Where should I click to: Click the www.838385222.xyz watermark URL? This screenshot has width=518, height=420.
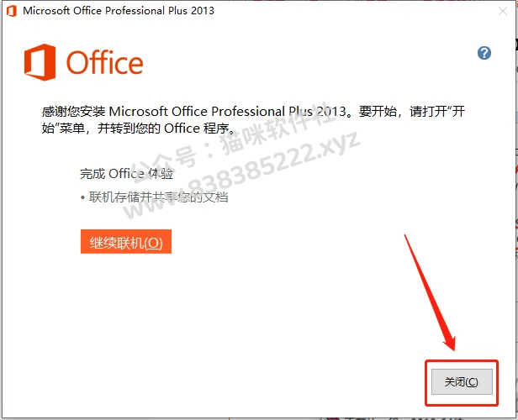click(243, 175)
